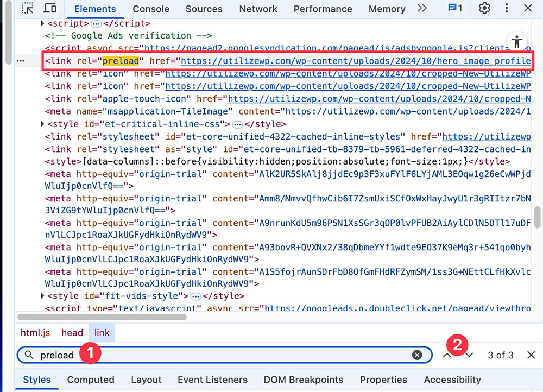The image size is (543, 392).
Task: Open the three-dot customize DevTools menu
Action: pos(506,8)
